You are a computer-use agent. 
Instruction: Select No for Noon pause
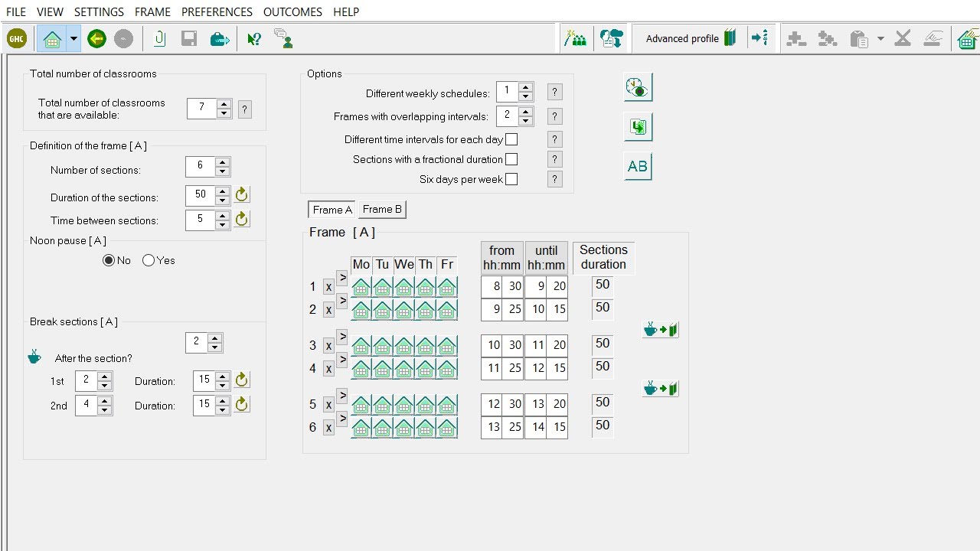coord(109,260)
